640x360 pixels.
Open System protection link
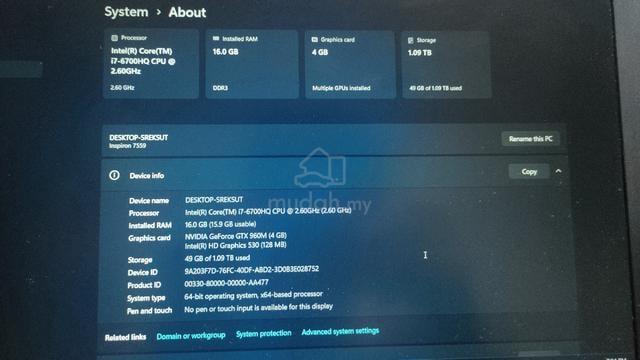click(x=263, y=333)
